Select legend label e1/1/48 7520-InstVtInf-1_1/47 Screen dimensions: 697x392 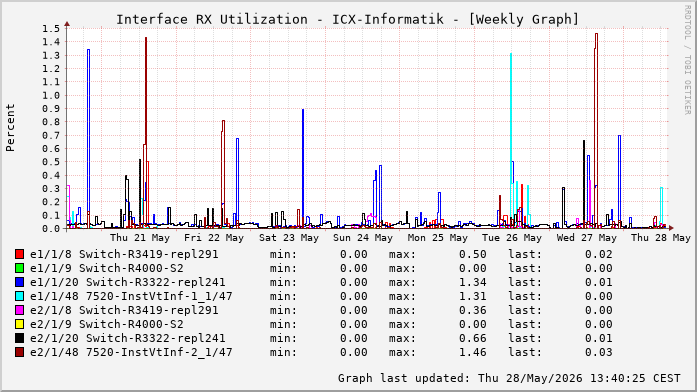pos(131,296)
